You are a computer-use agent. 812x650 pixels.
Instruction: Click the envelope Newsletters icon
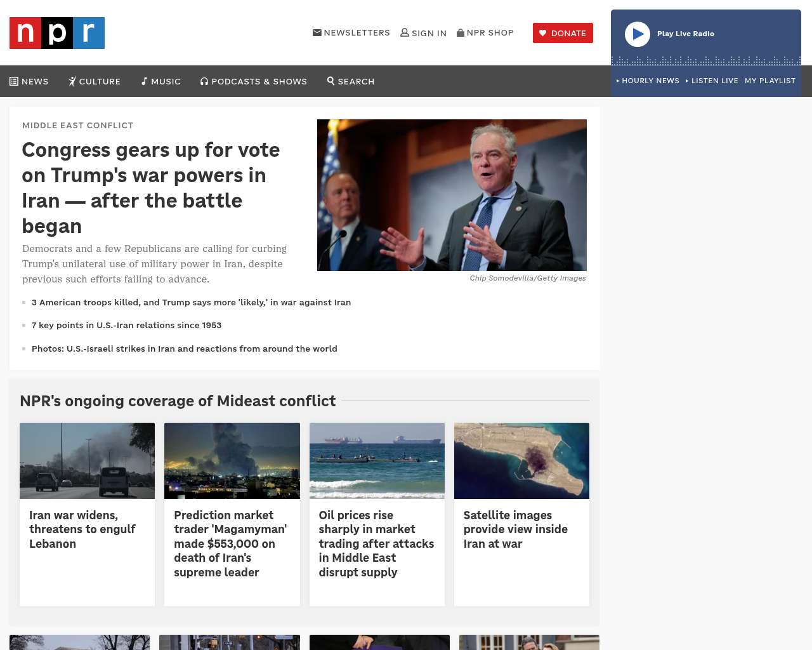point(317,32)
